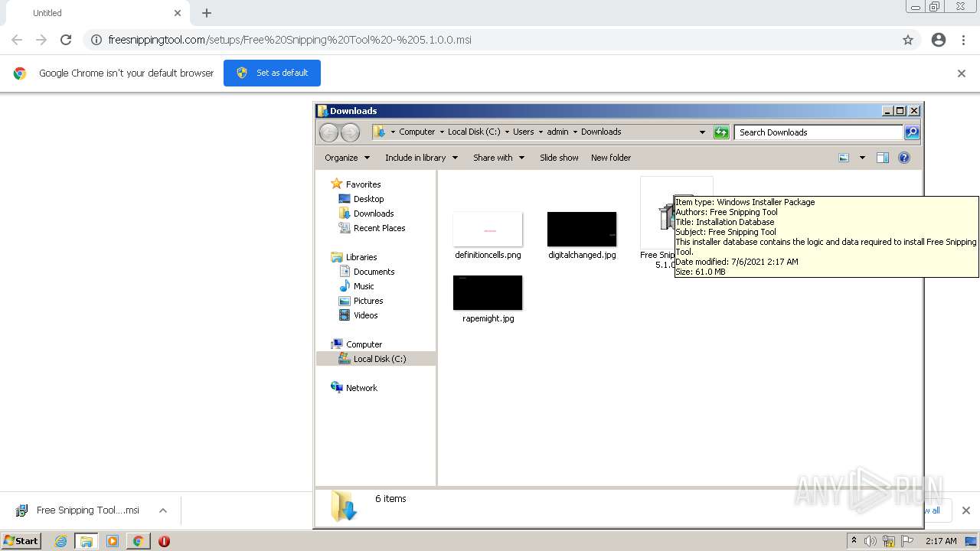Open a new Chrome tab
The width and height of the screenshot is (980, 551).
tap(207, 13)
